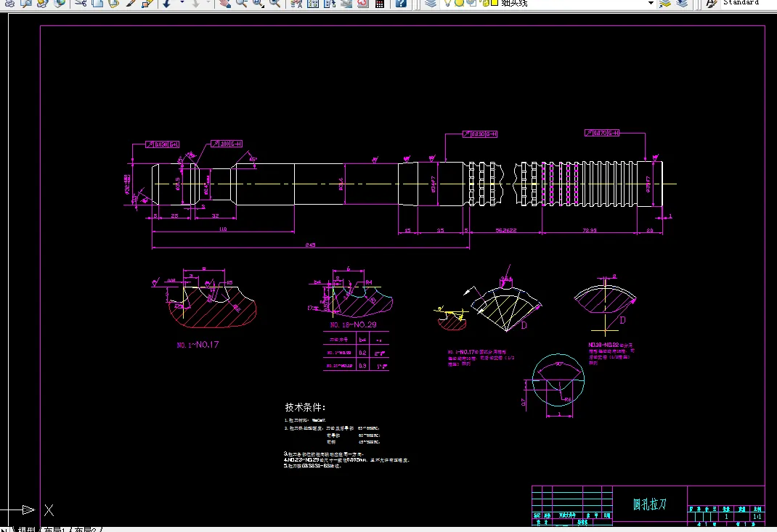Click the cyan circle R6 detail view
This screenshot has height=532, width=777.
point(558,380)
